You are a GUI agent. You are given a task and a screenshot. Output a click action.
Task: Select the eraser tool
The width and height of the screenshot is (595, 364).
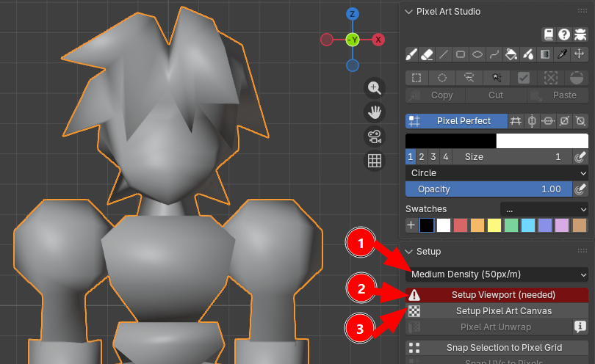[427, 54]
